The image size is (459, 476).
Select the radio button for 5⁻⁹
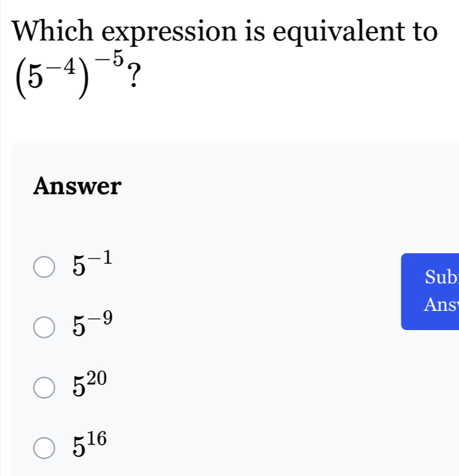[44, 326]
